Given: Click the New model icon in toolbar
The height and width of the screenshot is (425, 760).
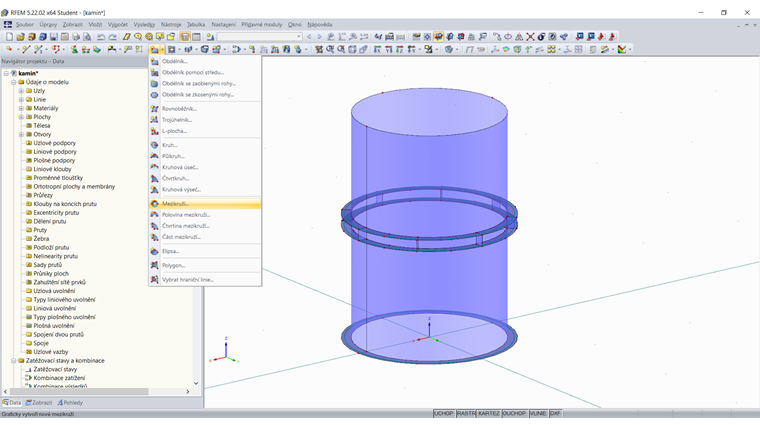Looking at the screenshot, I should pyautogui.click(x=9, y=37).
